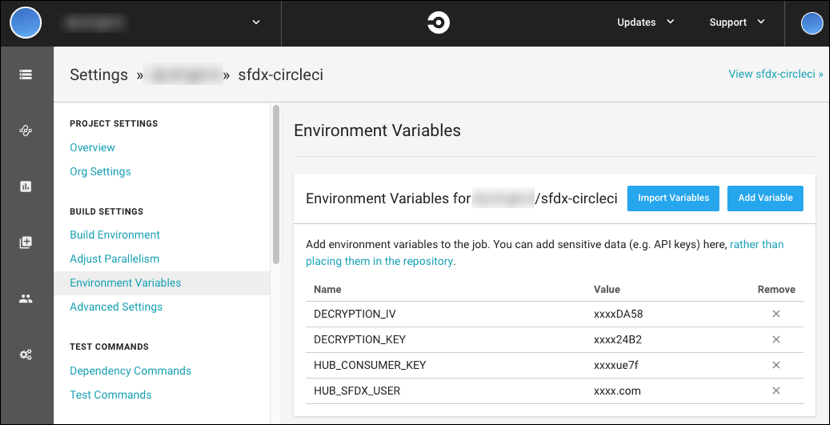Click the Name column header
830x425 pixels.
327,289
